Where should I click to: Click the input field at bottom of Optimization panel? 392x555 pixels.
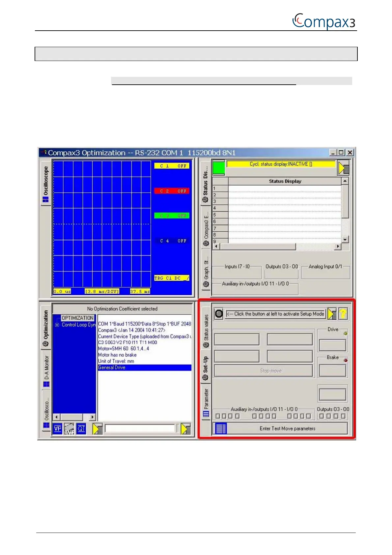pyautogui.click(x=140, y=428)
